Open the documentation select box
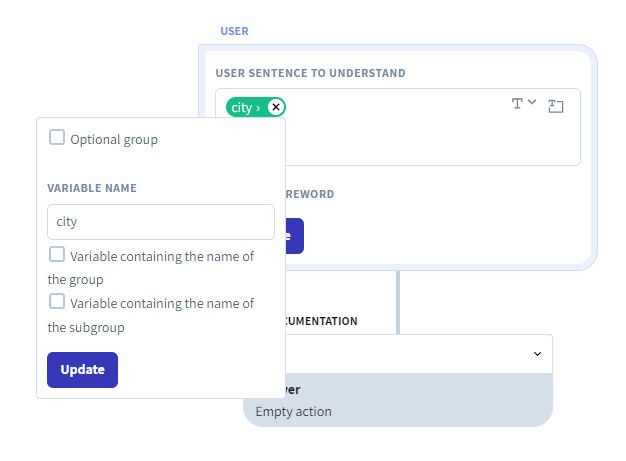 tap(420, 354)
